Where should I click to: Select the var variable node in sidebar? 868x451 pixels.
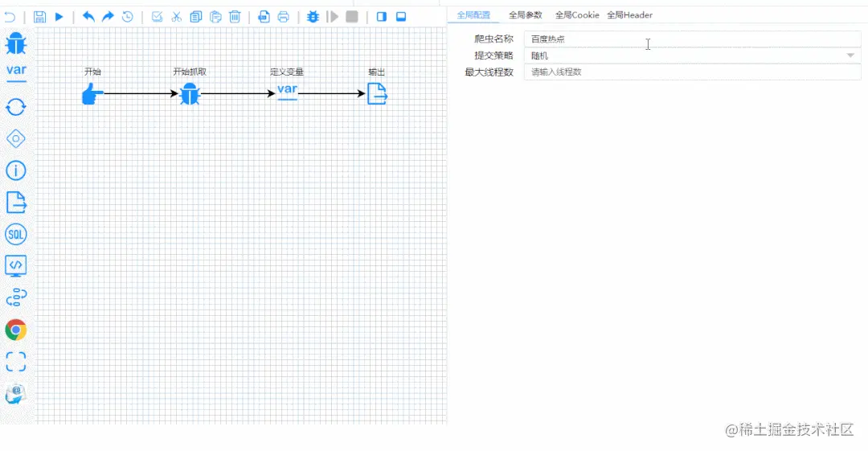(x=16, y=72)
